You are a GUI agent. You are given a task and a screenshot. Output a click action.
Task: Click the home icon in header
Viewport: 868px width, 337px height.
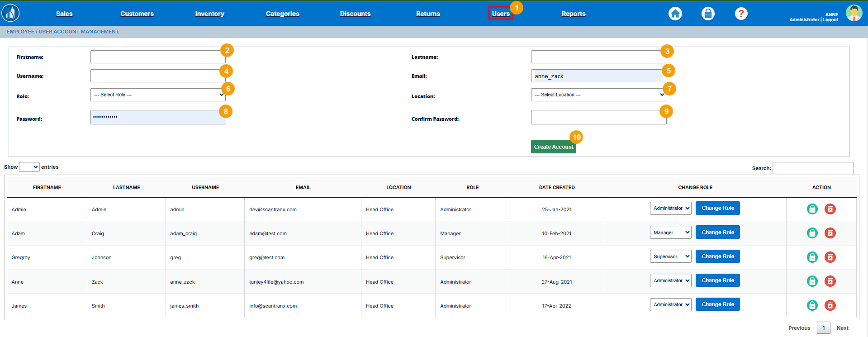[x=675, y=14]
